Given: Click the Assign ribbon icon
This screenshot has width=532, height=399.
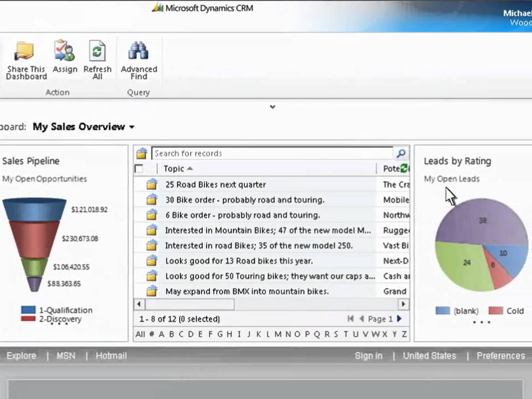Looking at the screenshot, I should [x=64, y=50].
